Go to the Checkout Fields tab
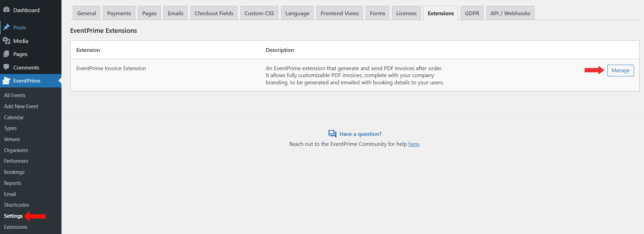The width and height of the screenshot is (644, 234). 214,13
